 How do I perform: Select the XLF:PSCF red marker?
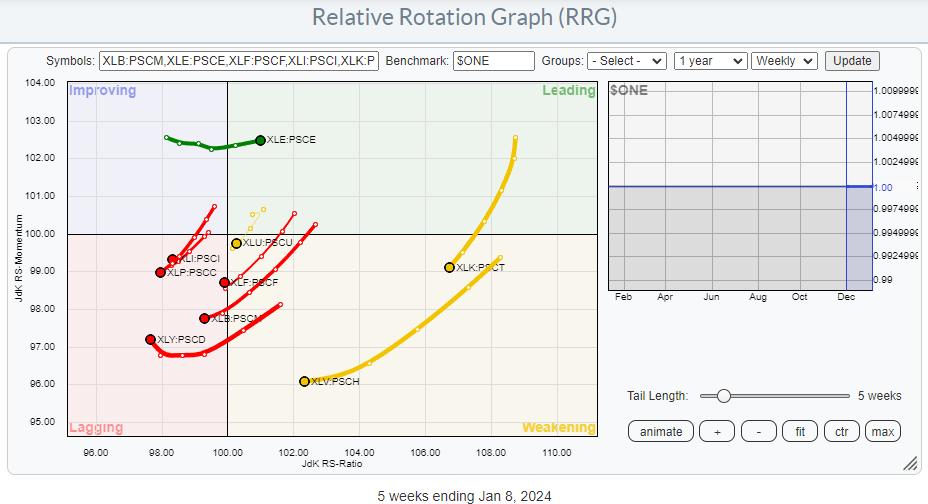click(224, 283)
